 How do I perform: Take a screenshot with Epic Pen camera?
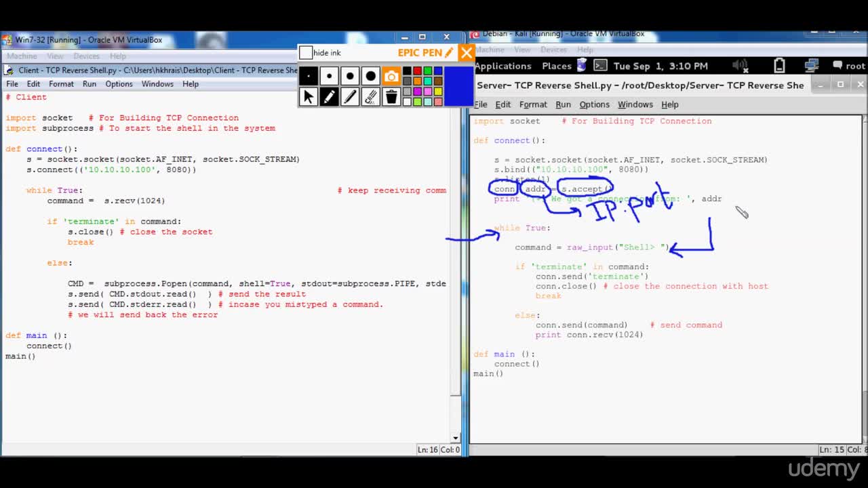pyautogui.click(x=391, y=76)
